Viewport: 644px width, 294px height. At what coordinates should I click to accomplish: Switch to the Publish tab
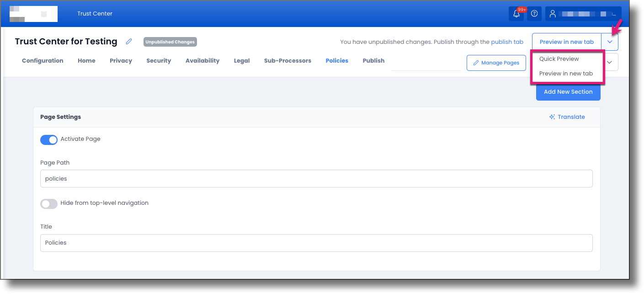coord(373,60)
